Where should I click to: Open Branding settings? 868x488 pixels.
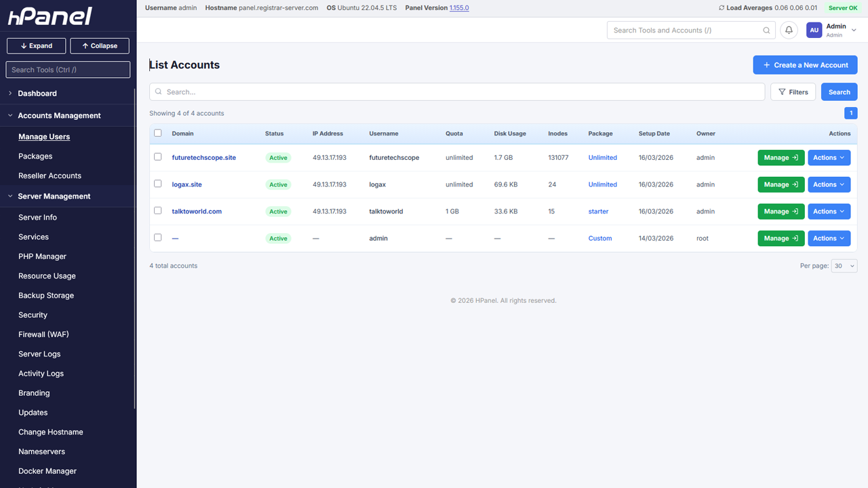pyautogui.click(x=34, y=394)
